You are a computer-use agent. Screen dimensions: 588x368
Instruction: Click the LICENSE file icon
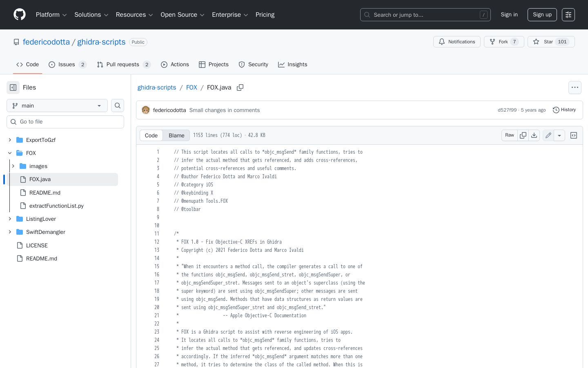(20, 245)
